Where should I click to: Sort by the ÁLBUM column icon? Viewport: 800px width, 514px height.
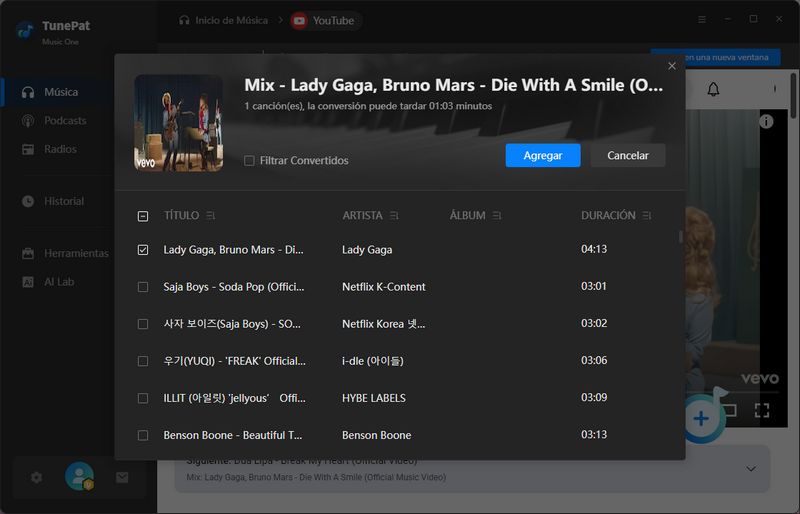497,216
